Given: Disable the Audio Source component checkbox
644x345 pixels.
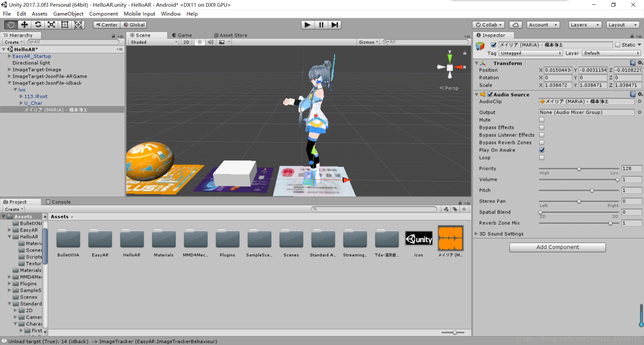Looking at the screenshot, I should click(x=490, y=94).
